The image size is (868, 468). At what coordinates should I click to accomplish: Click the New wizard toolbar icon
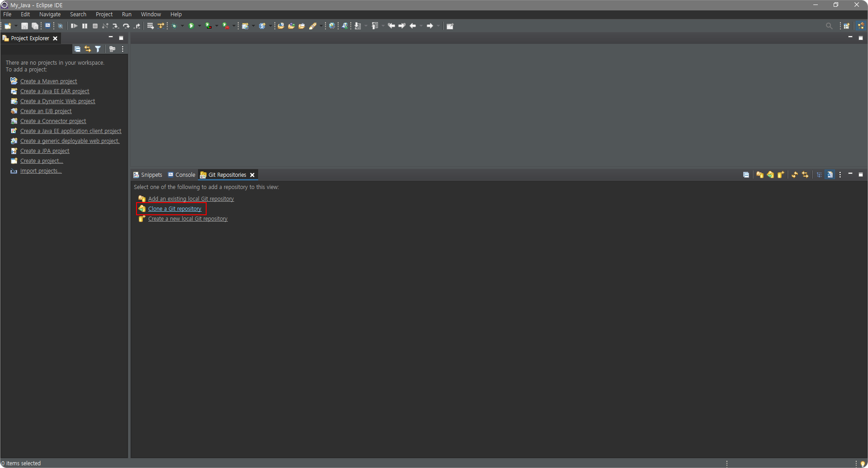8,26
